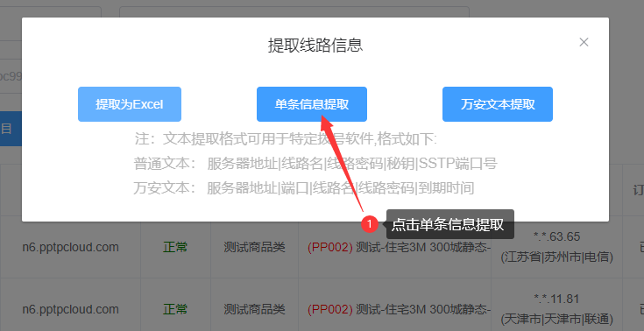Image resolution: width=644 pixels, height=331 pixels.
Task: Click the 提取为Excel button
Action: click(130, 104)
